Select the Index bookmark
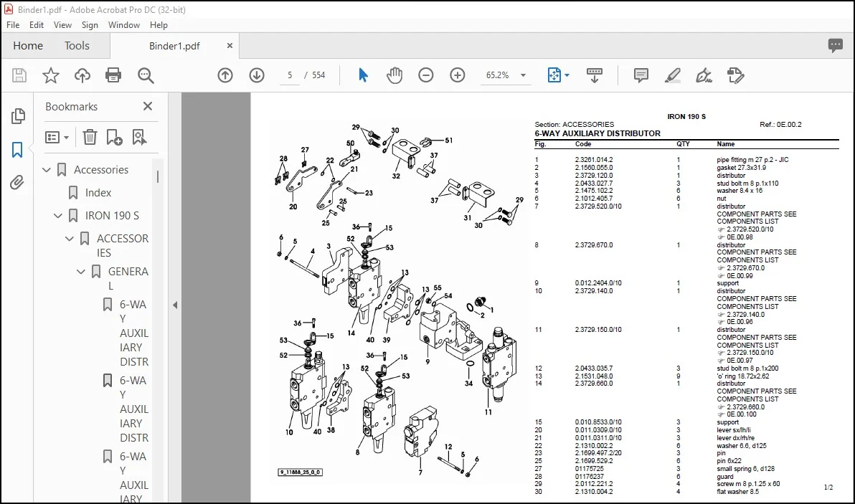This screenshot has width=855, height=504. [98, 193]
